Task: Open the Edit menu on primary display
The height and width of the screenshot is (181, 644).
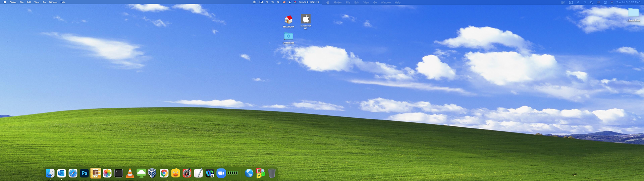Action: pos(29,2)
